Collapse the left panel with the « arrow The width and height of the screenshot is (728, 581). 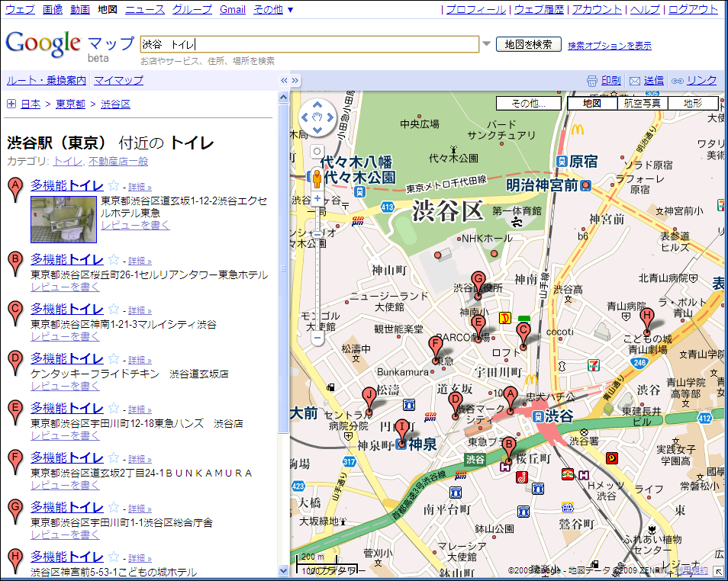tap(284, 80)
